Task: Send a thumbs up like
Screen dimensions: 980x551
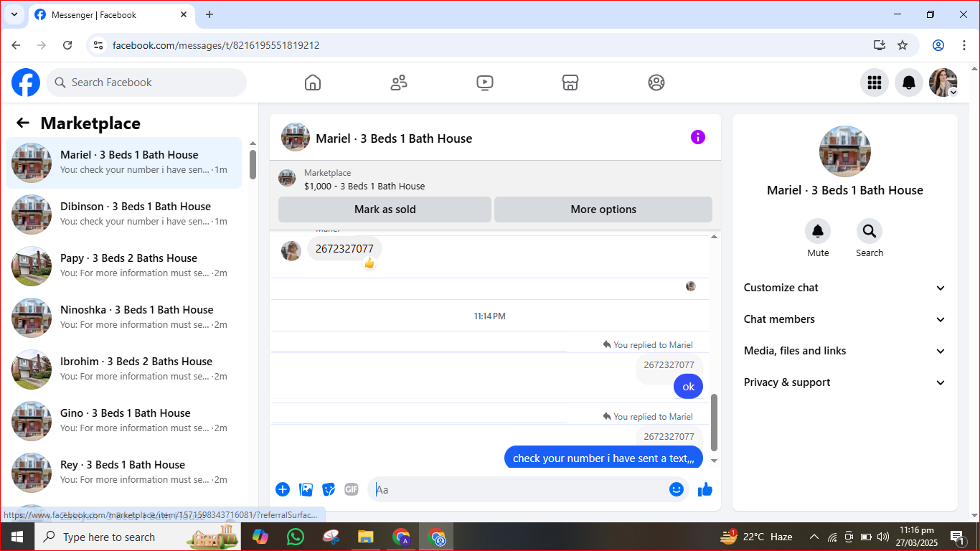Action: pyautogui.click(x=705, y=489)
